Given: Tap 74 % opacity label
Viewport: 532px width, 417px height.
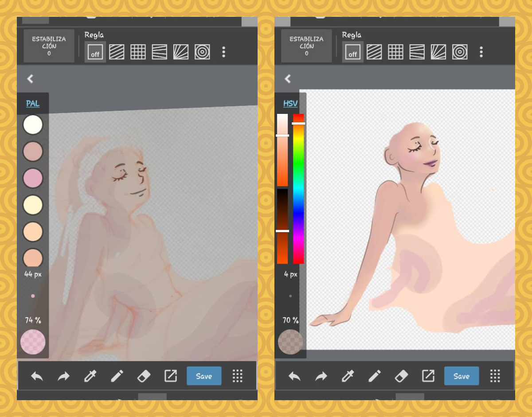Looking at the screenshot, I should 33,320.
